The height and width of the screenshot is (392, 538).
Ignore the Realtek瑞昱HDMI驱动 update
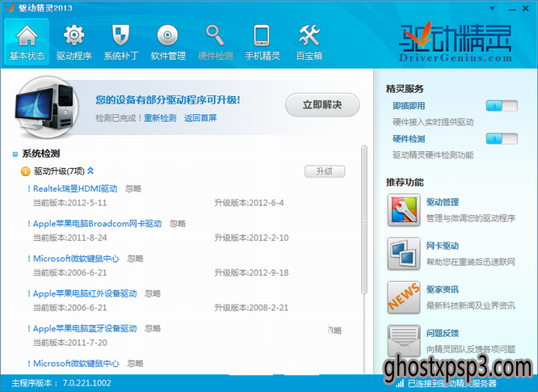[x=133, y=188]
